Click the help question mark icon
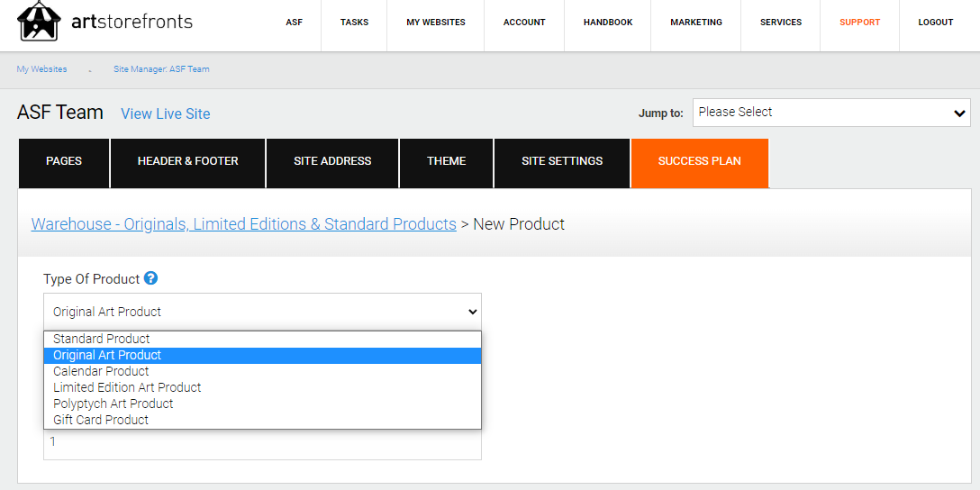Image resolution: width=980 pixels, height=490 pixels. [x=150, y=278]
